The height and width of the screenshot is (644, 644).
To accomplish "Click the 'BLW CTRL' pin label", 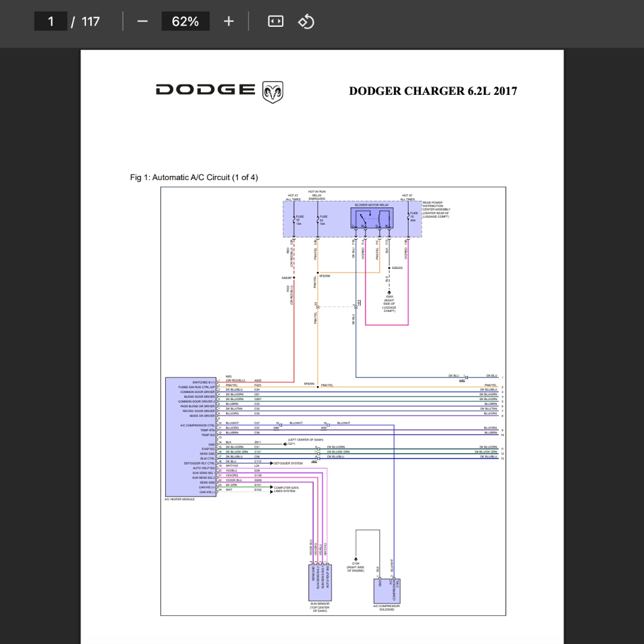I will pos(208,459).
